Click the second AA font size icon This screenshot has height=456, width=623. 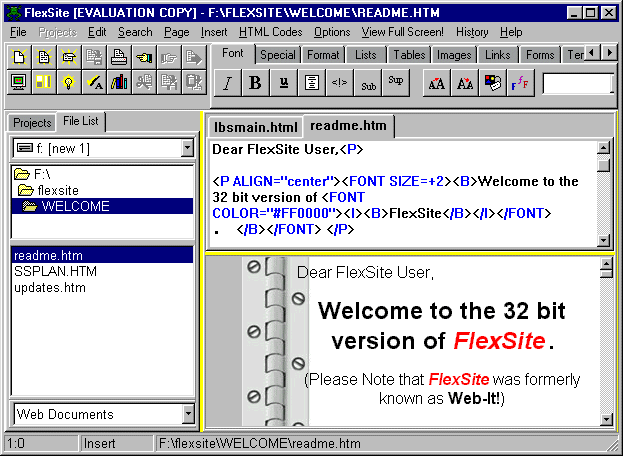(x=465, y=83)
